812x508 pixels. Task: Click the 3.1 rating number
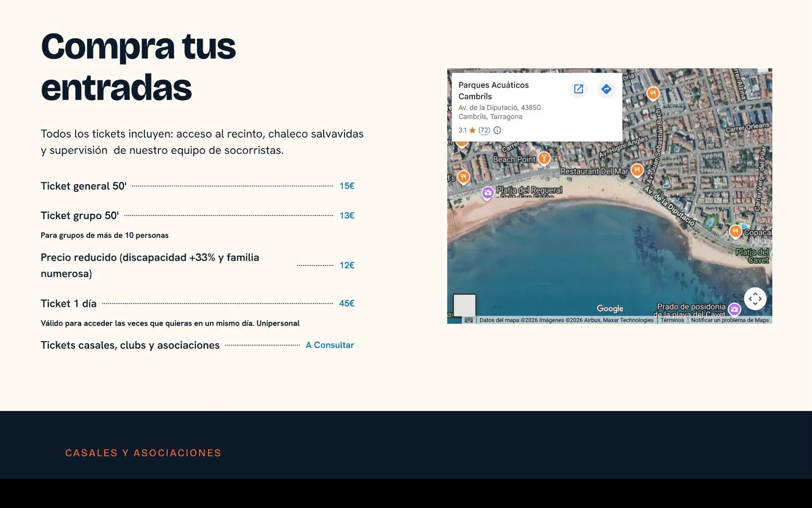[462, 130]
